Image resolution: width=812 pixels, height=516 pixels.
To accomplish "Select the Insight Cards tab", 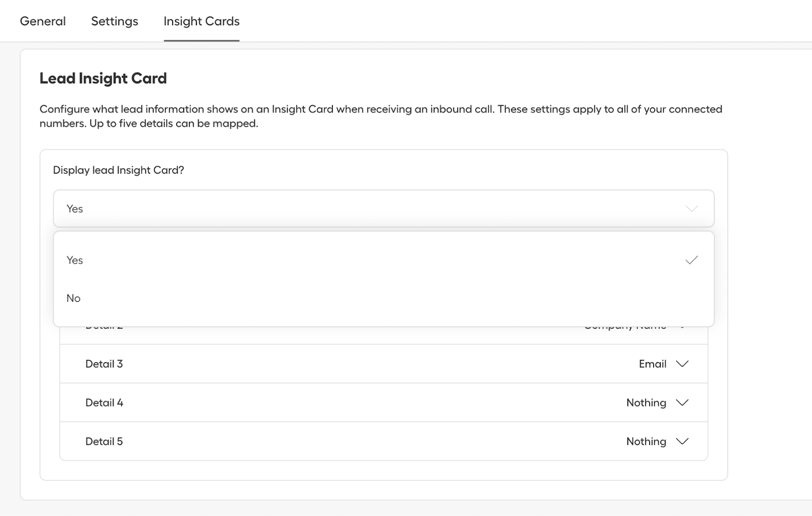I will point(201,21).
